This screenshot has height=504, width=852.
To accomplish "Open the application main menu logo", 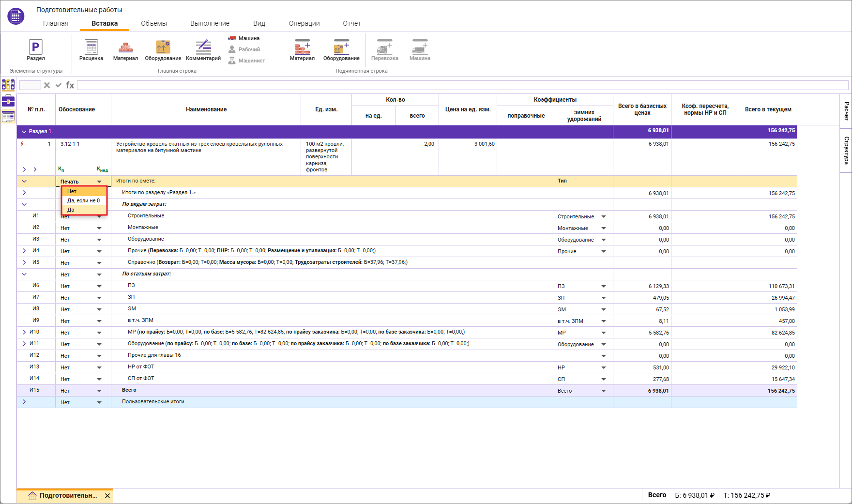I will (15, 16).
